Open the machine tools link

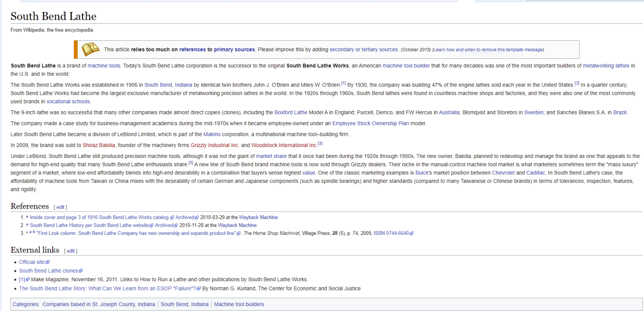[x=104, y=66]
